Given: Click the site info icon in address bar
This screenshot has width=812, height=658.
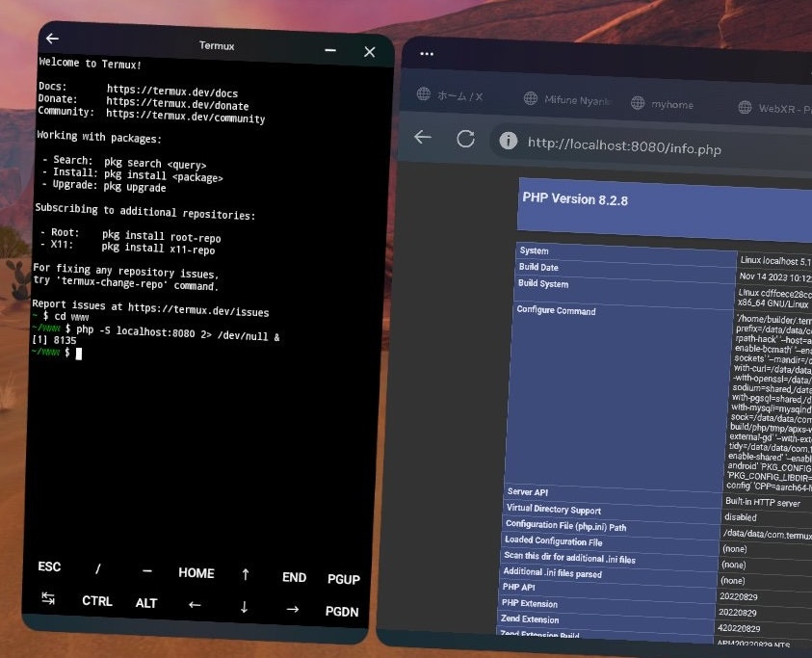Looking at the screenshot, I should [508, 141].
